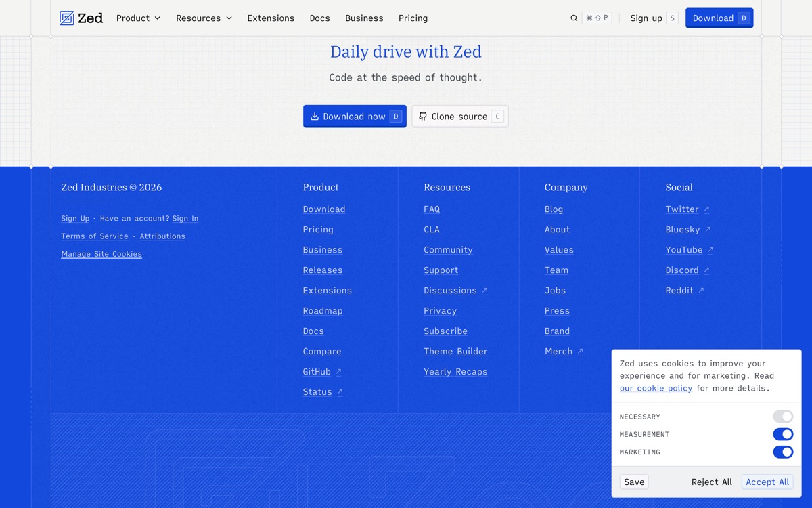Image resolution: width=812 pixels, height=508 pixels.
Task: Open the FAQ footer link
Action: click(432, 209)
